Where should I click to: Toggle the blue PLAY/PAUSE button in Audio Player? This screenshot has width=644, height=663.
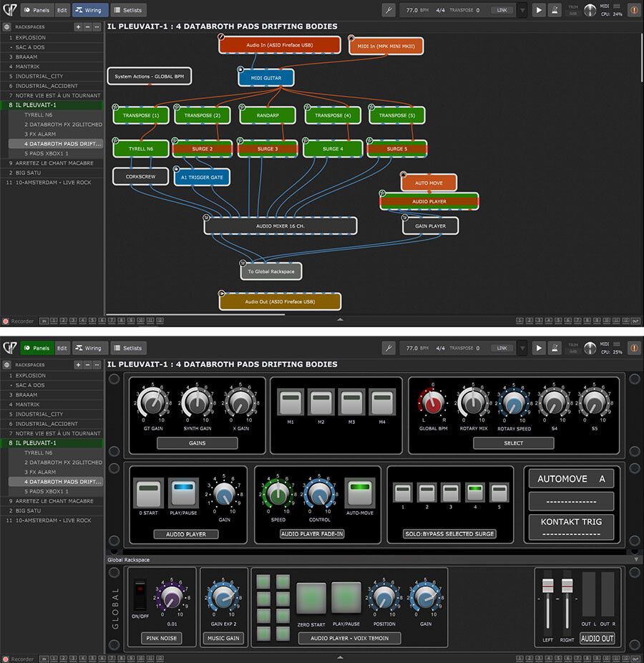pos(183,493)
